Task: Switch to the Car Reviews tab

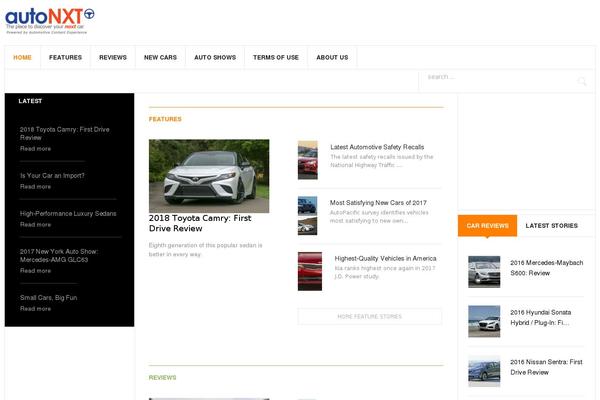Action: pos(488,226)
